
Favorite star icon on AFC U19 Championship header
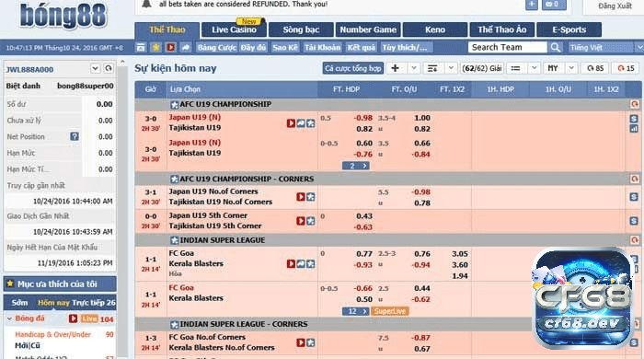(174, 105)
